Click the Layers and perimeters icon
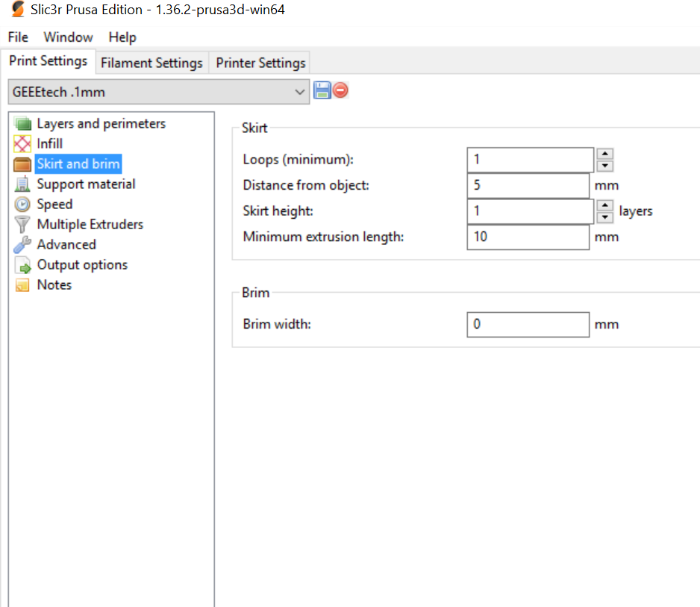The width and height of the screenshot is (700, 607). 22,123
